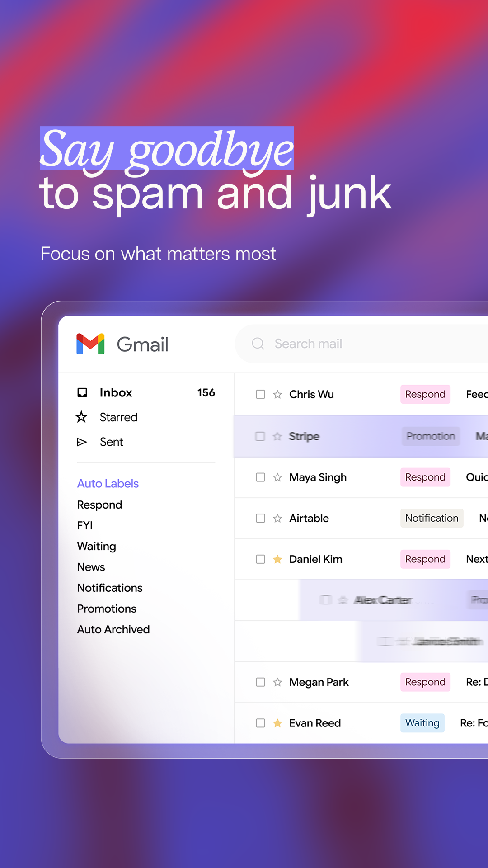This screenshot has width=488, height=868.
Task: Open the Inbox folder
Action: (145, 392)
